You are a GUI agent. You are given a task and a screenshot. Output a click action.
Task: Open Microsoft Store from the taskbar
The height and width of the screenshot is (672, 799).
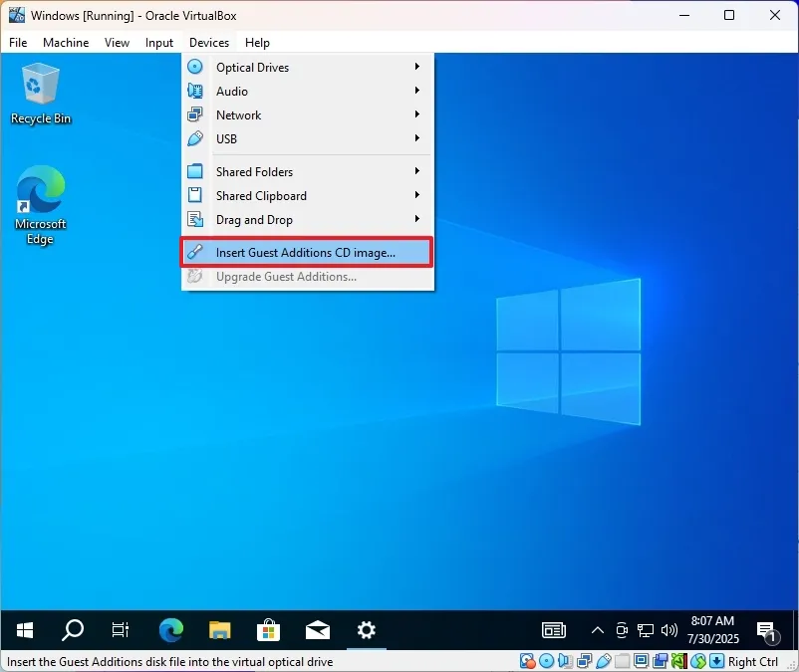268,630
